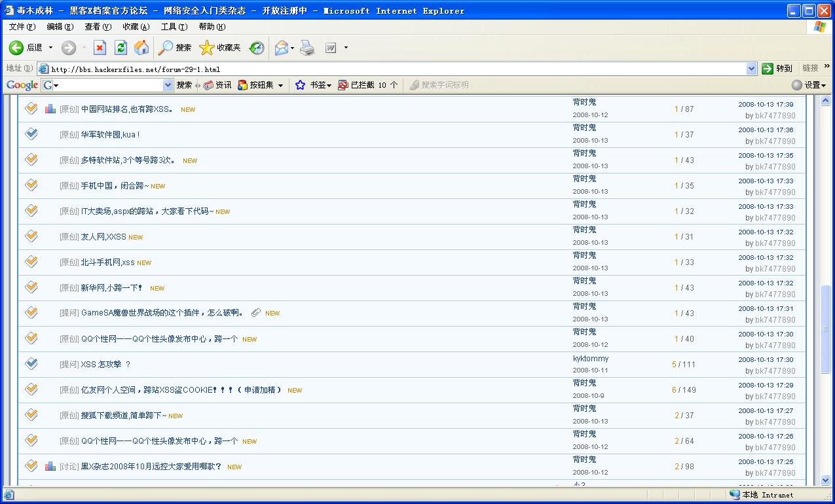Expand the address bar URL dropdown
The image size is (835, 504).
pyautogui.click(x=751, y=69)
